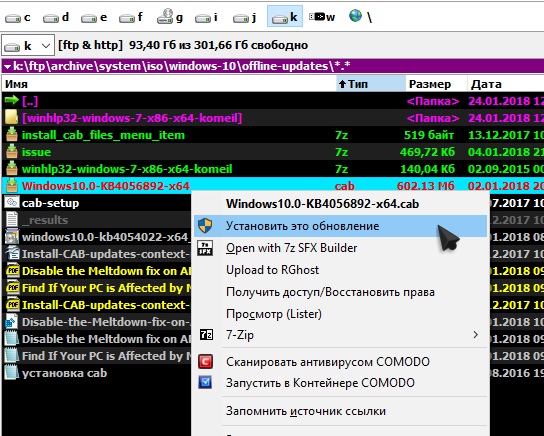Screen dimensions: 544x436
Task: Select Disable-the-Meltdown-fix-on- file icon
Action: 11,322
